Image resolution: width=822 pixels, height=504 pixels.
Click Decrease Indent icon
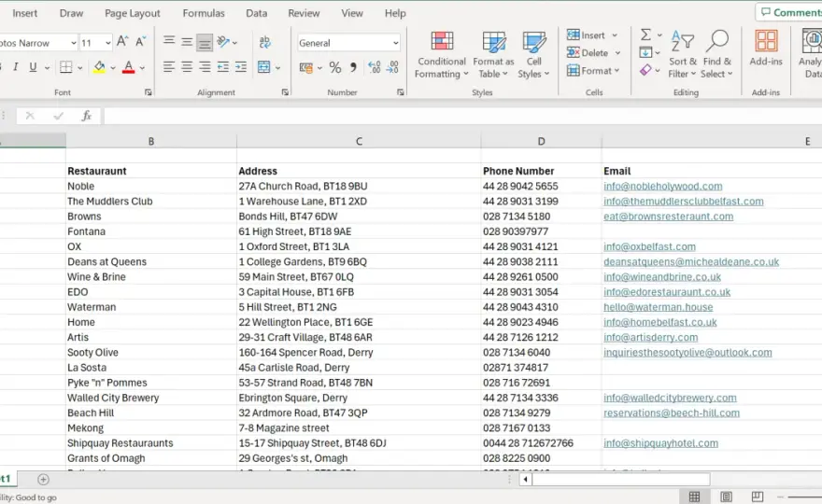[x=223, y=67]
